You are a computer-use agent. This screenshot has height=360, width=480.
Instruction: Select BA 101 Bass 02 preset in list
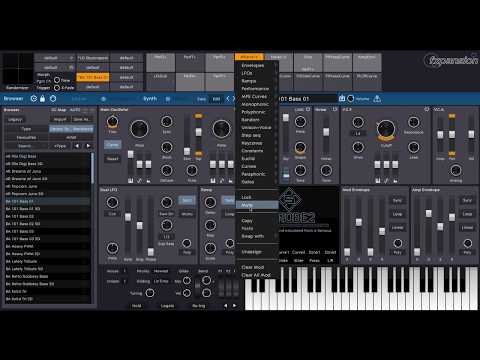click(47, 216)
